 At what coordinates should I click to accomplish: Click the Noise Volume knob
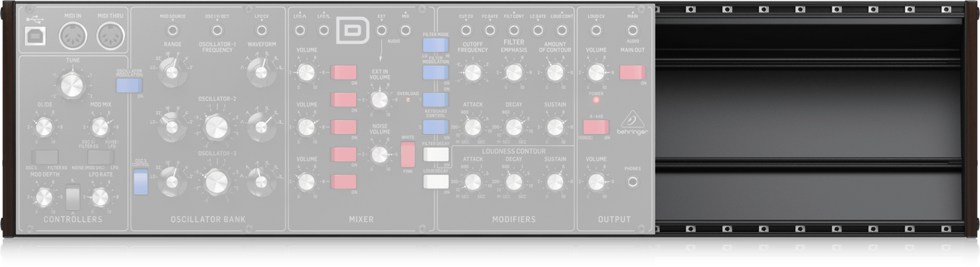tap(380, 155)
